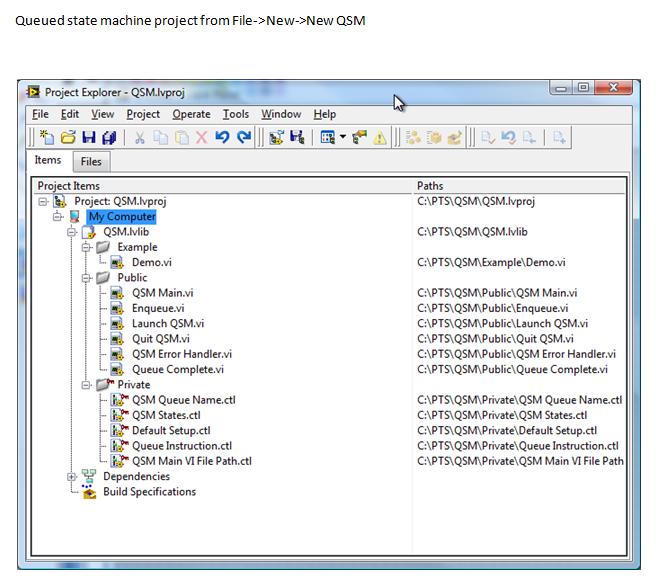This screenshot has height=581, width=658.
Task: Select Default Setup.ctl item
Action: (171, 430)
